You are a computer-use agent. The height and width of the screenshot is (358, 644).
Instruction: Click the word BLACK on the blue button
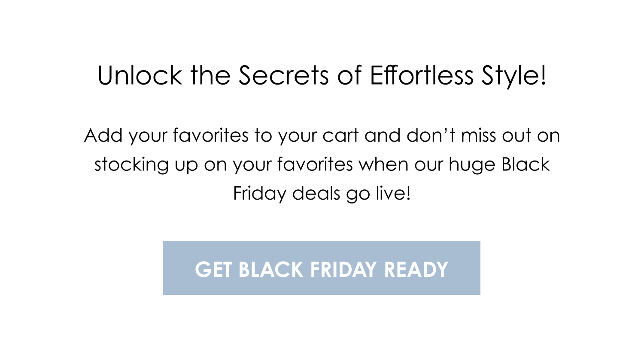271,270
